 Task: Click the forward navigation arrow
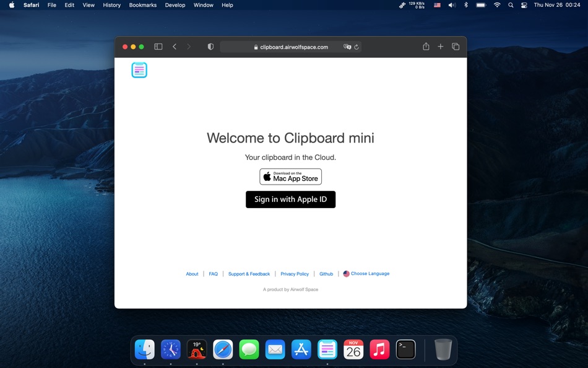point(189,46)
